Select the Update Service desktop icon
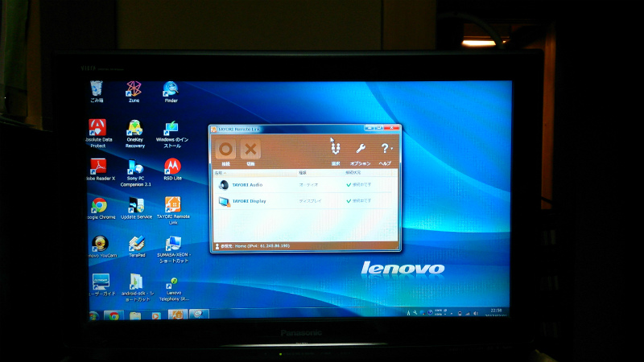The width and height of the screenshot is (644, 362). pos(136,208)
